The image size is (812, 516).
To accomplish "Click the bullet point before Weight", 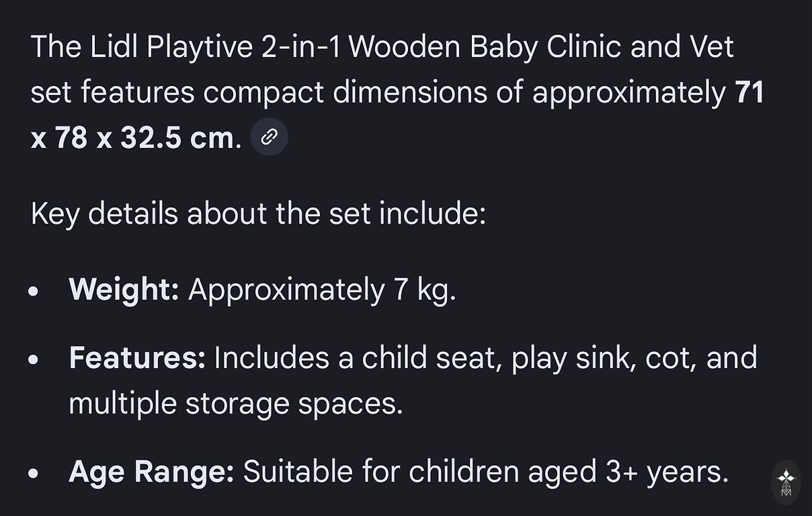I will click(34, 292).
